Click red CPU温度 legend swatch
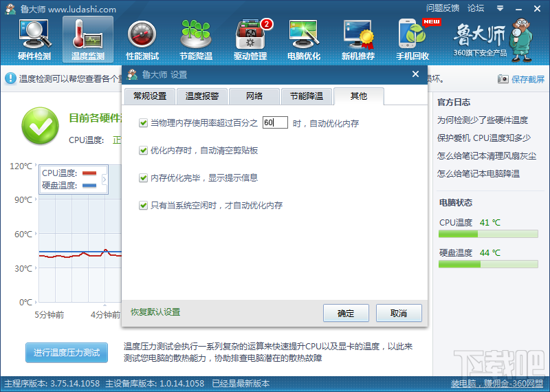Screen dimensions: 550x392 (x=89, y=173)
